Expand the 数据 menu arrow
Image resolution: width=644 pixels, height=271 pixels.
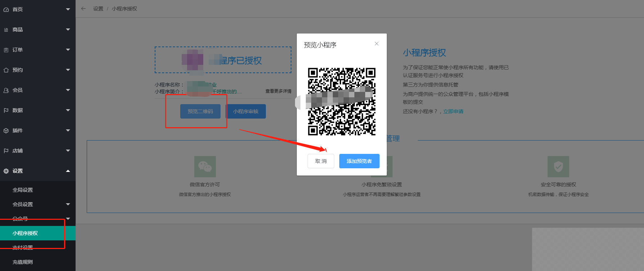[68, 110]
